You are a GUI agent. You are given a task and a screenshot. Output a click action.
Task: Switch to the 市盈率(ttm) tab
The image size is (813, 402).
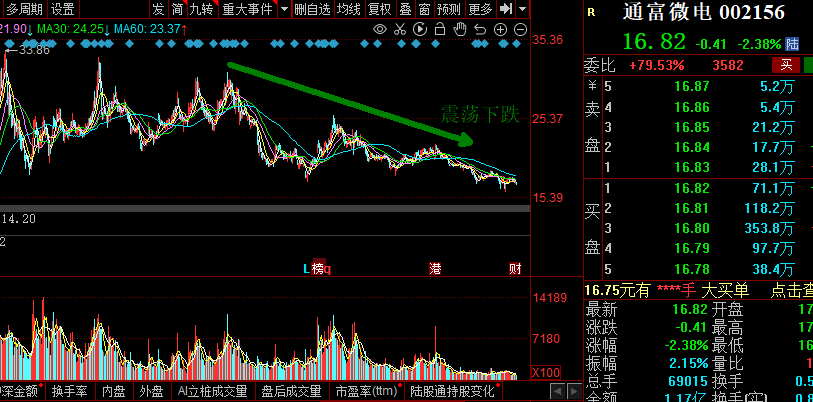tap(368, 391)
